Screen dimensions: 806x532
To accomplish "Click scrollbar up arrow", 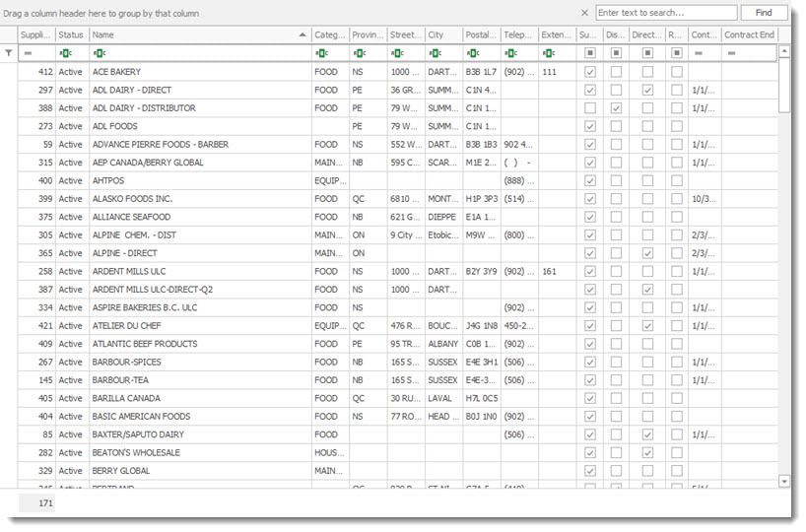I will click(784, 51).
